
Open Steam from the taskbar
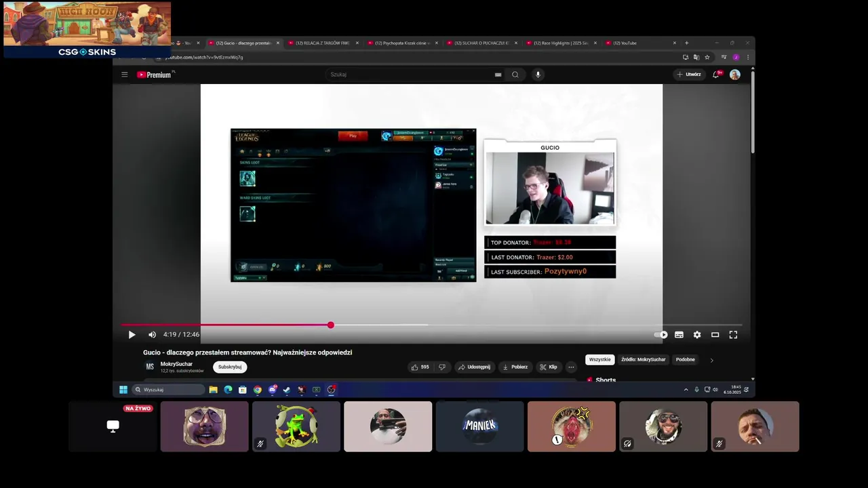coord(287,390)
